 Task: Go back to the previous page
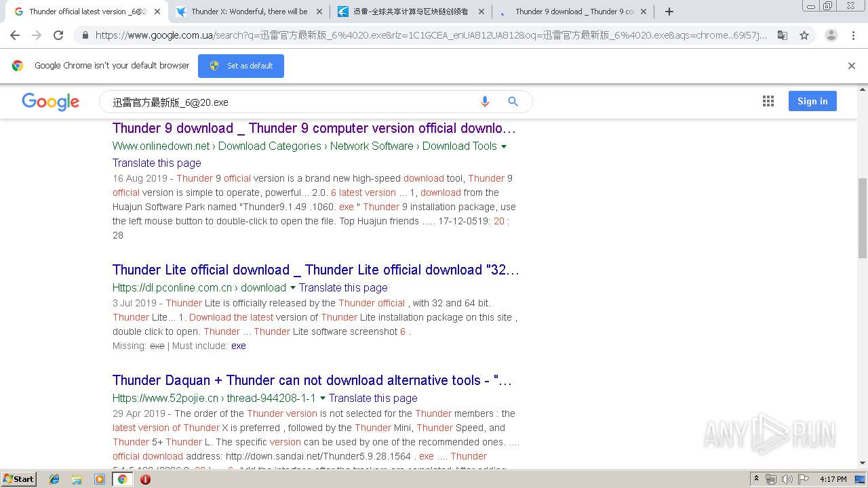(15, 35)
